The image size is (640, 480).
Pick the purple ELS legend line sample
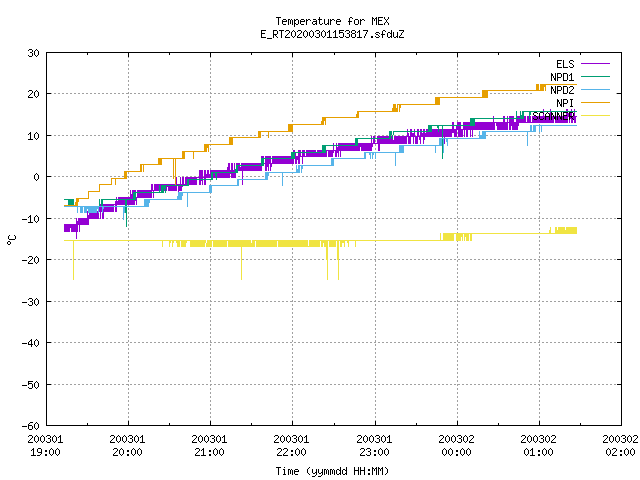[x=595, y=64]
